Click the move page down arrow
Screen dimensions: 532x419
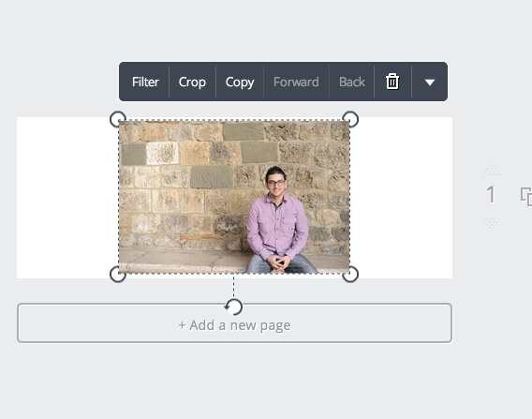pos(492,225)
